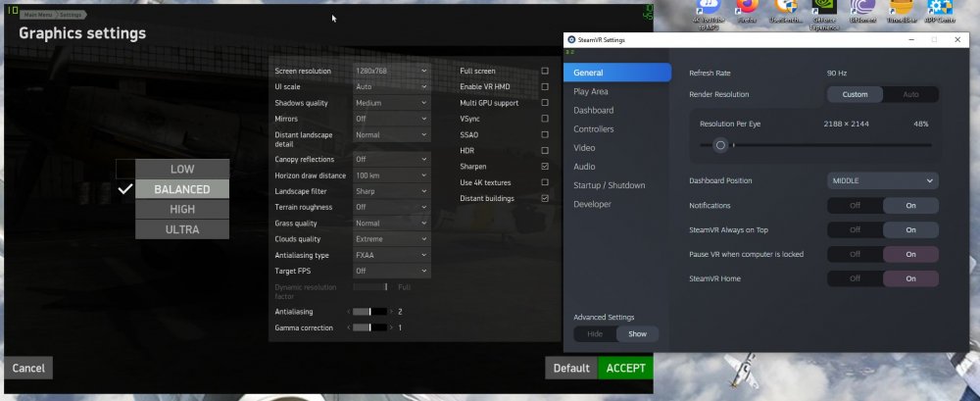Click Main Menu in the breadcrumb
Viewport: 980px width, 401px height.
37,15
